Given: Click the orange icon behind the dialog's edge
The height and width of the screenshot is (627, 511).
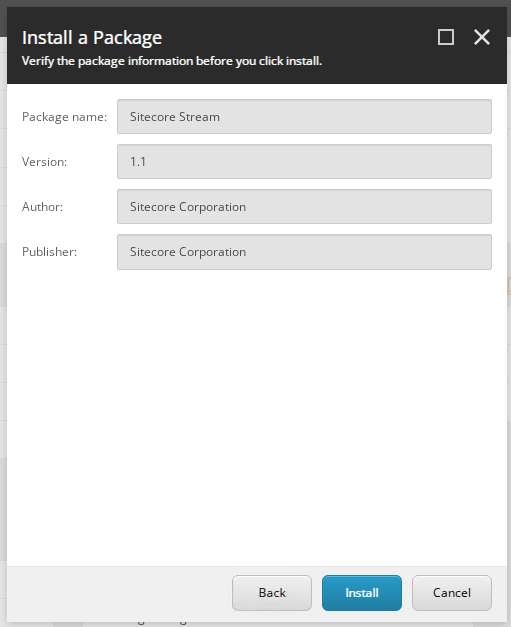Looking at the screenshot, I should (509, 286).
